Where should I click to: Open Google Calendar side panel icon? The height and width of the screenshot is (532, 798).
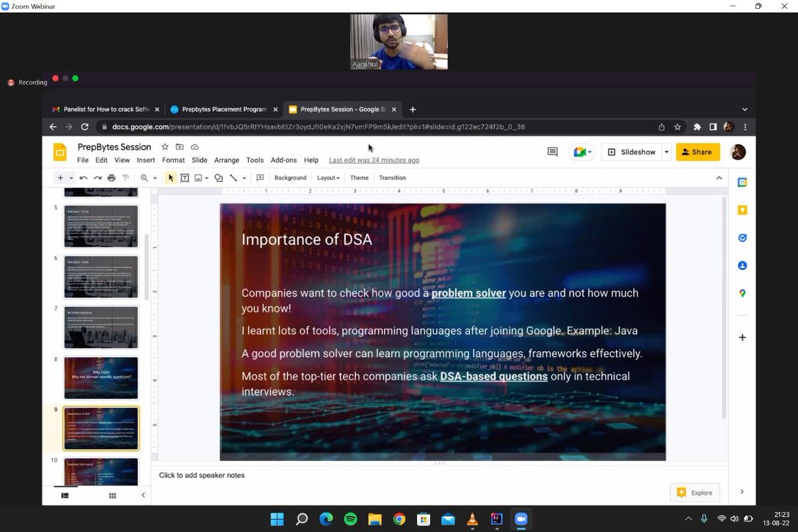click(742, 182)
